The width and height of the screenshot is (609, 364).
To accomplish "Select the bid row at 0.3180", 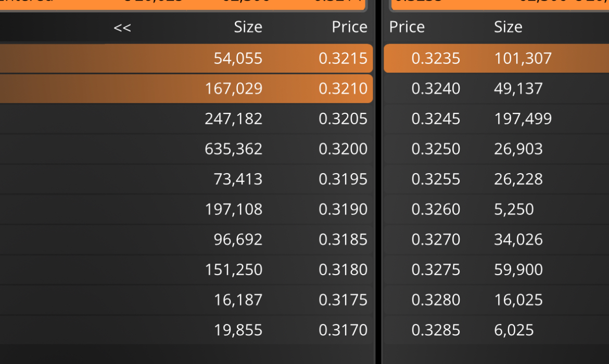I will [x=186, y=270].
